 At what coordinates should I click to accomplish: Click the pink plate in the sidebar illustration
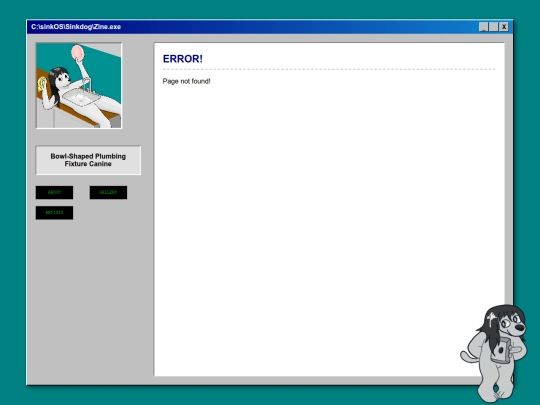pyautogui.click(x=77, y=53)
